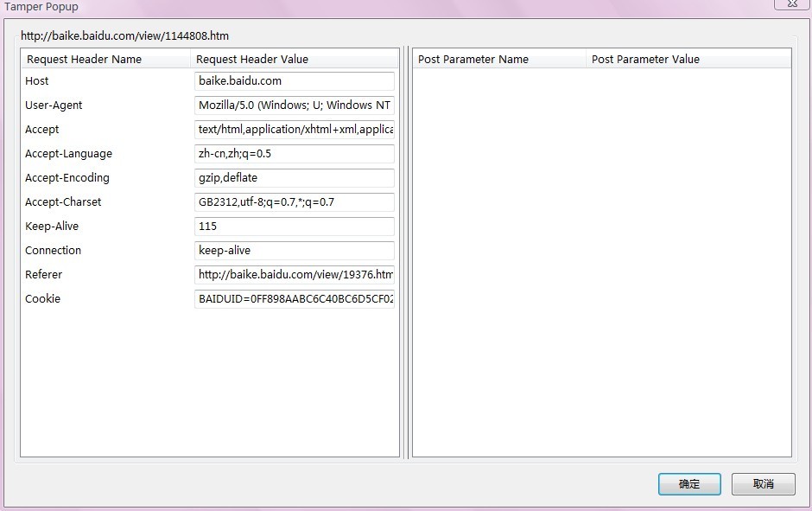Click the 确定 confirm button

coord(689,484)
